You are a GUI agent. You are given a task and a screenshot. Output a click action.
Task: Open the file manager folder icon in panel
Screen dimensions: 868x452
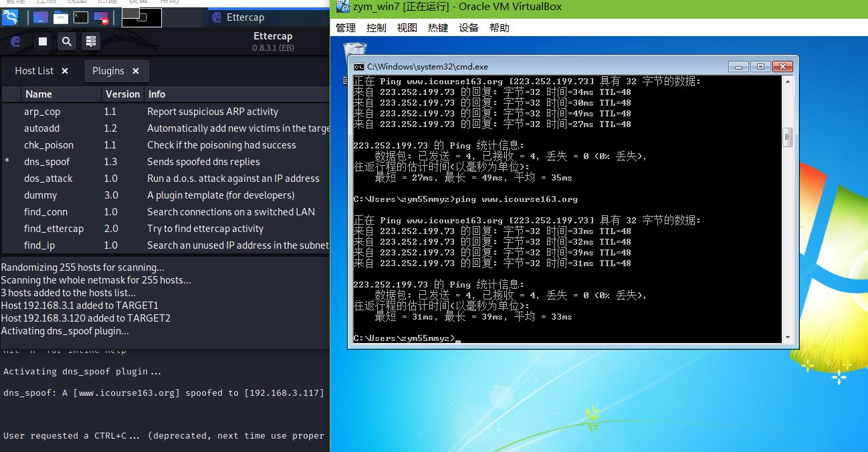(x=60, y=17)
